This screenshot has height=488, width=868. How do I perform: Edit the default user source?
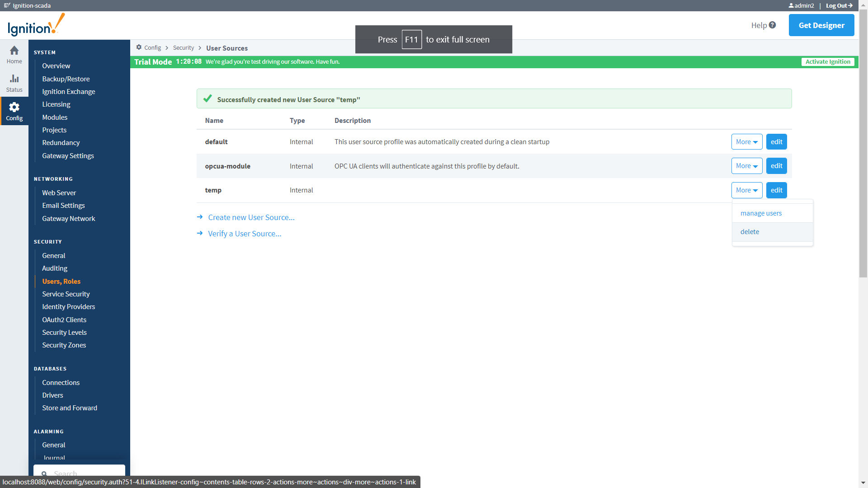[x=776, y=142]
